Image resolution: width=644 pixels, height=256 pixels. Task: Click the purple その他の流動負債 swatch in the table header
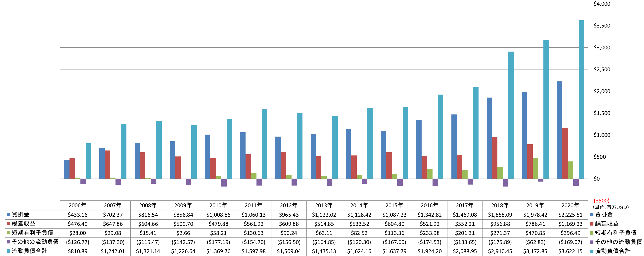(x=9, y=242)
